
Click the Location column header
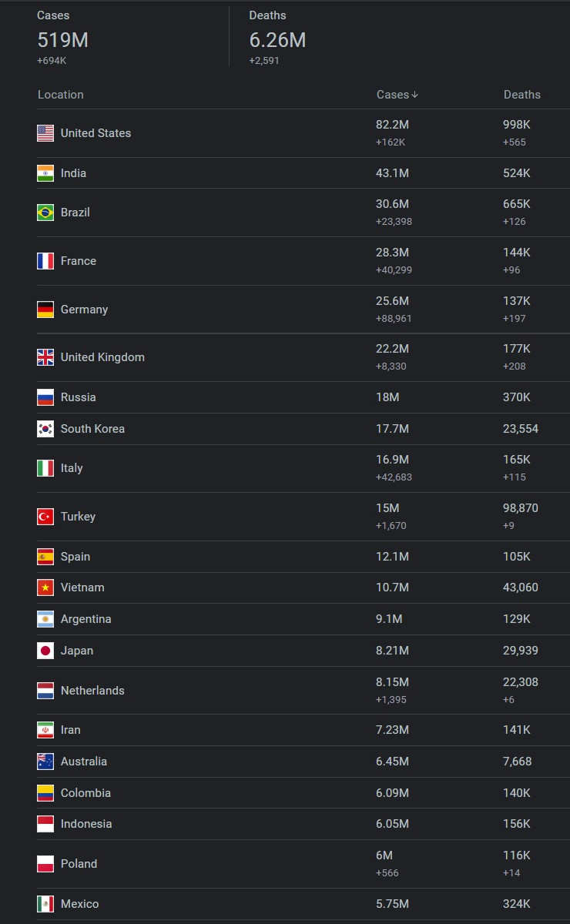point(60,95)
